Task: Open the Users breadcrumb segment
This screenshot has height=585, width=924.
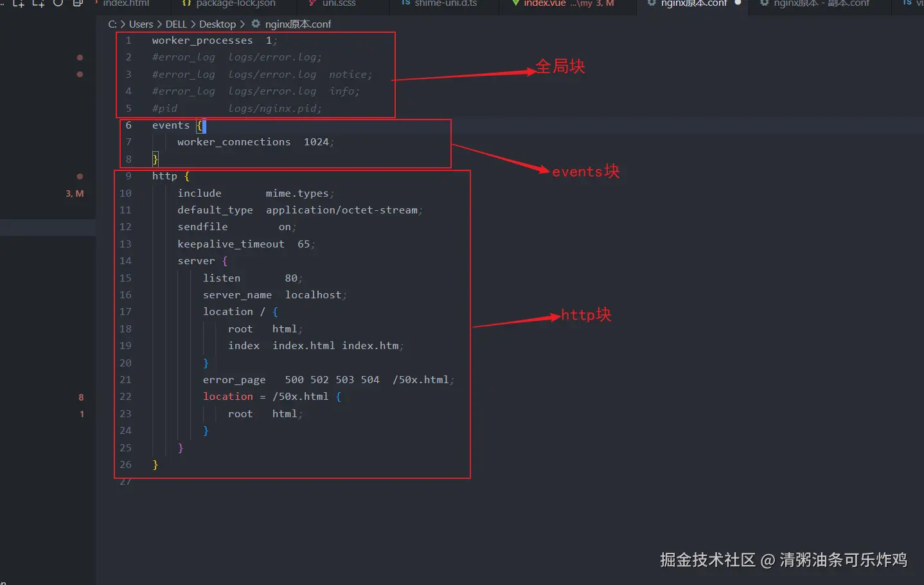Action: [x=141, y=24]
